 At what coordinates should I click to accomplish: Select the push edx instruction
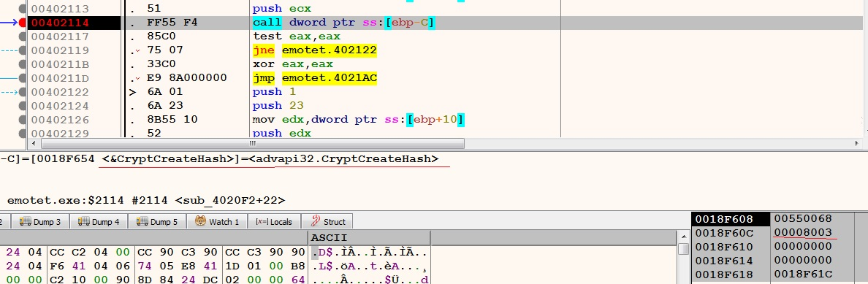(x=281, y=134)
